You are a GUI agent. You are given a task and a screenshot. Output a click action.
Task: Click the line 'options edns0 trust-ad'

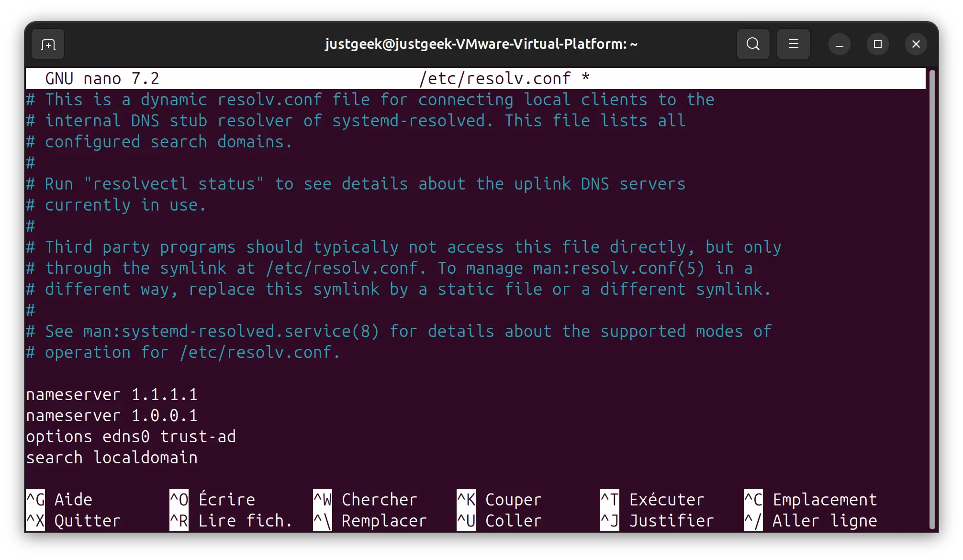131,437
